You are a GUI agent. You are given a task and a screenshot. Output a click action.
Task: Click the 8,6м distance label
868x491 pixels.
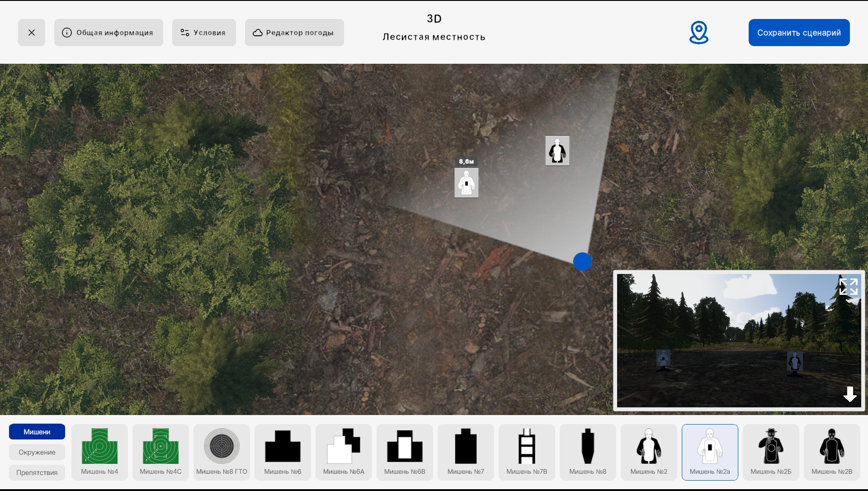467,161
